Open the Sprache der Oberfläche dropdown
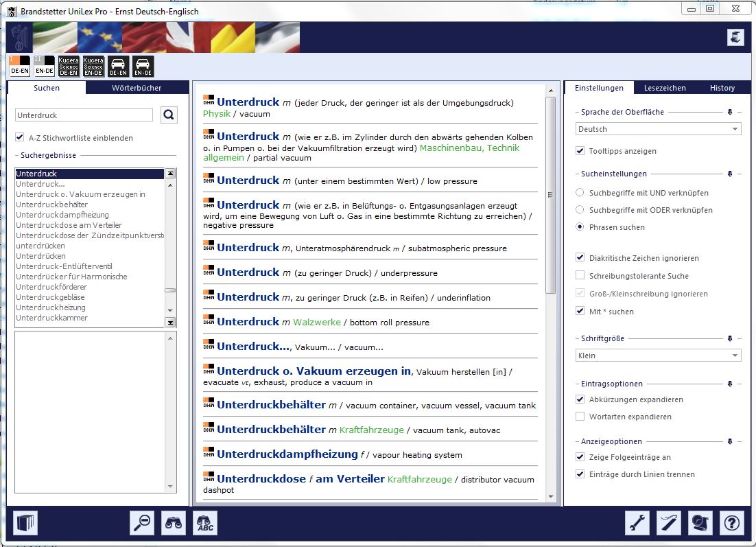The height and width of the screenshot is (547, 756). [658, 129]
